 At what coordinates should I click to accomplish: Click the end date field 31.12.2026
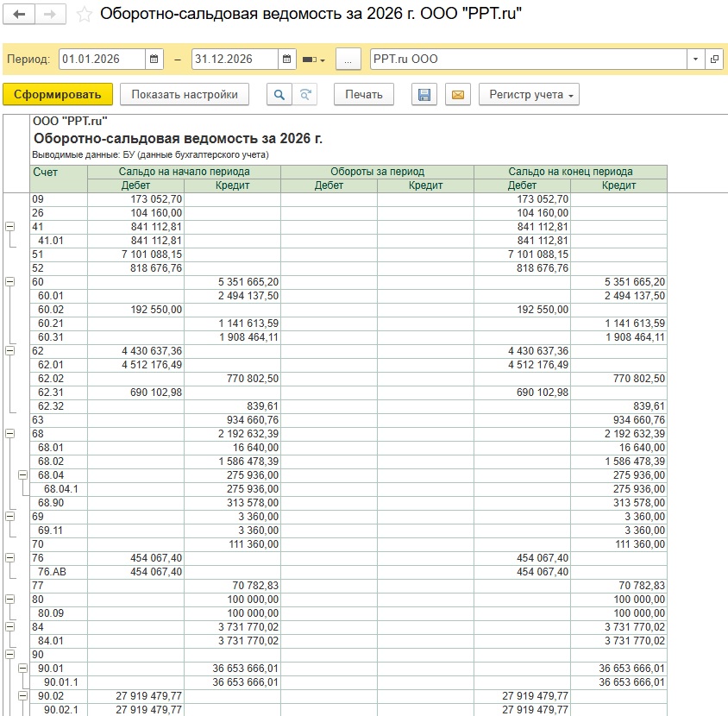point(235,60)
